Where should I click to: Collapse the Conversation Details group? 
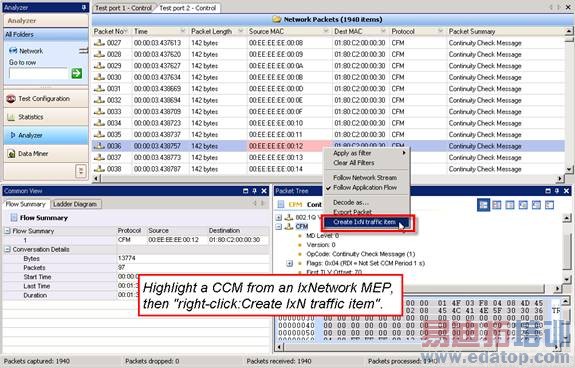[7, 249]
